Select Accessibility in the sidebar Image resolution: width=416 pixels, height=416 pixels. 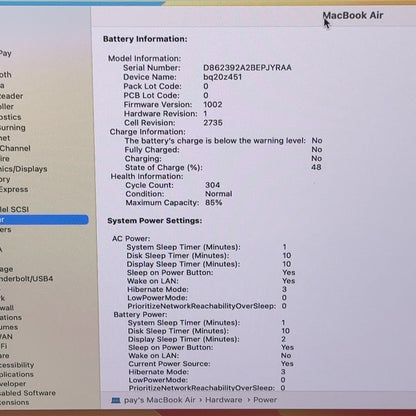click(x=17, y=365)
